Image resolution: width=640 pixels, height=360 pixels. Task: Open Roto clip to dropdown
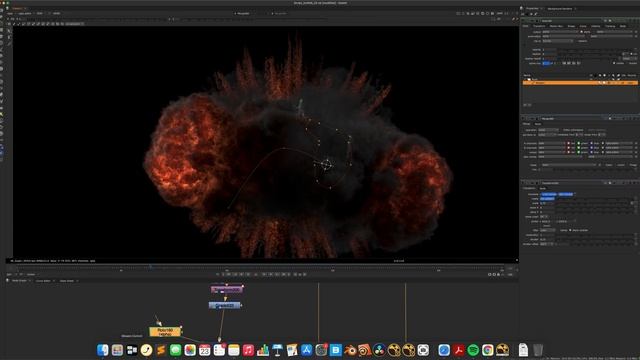558,41
